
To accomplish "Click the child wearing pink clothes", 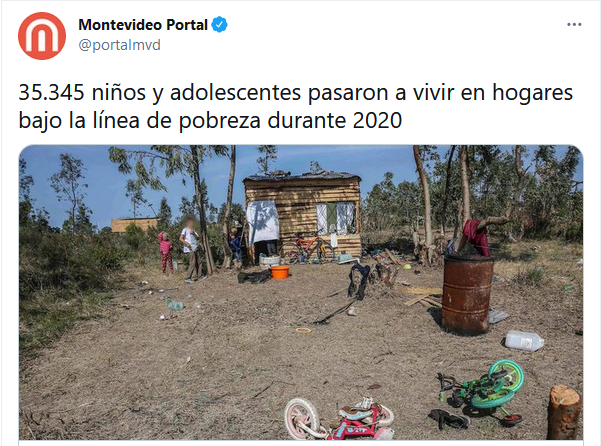I will (166, 253).
